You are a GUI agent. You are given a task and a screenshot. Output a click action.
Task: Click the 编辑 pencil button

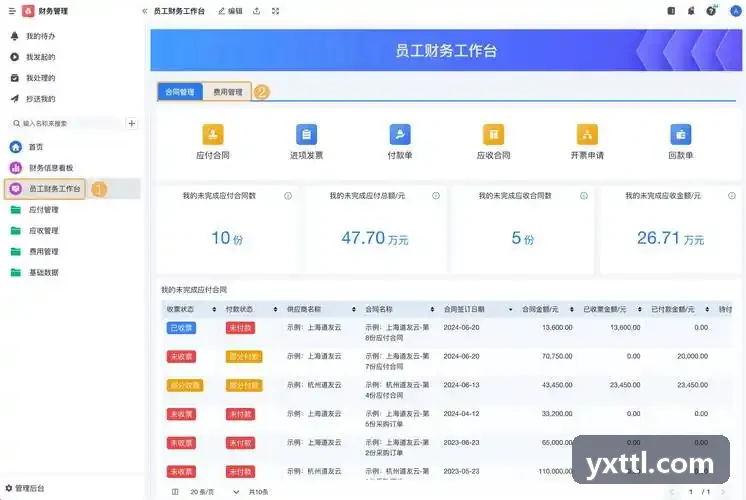(230, 11)
